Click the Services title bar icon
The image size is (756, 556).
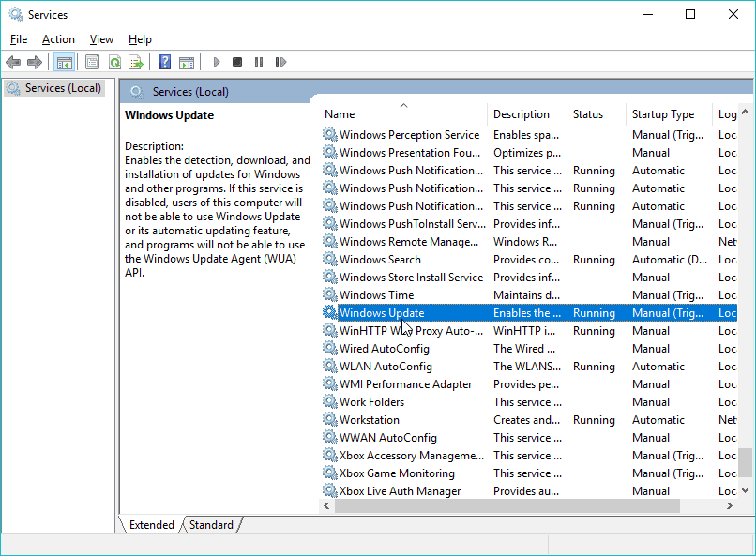pos(15,14)
